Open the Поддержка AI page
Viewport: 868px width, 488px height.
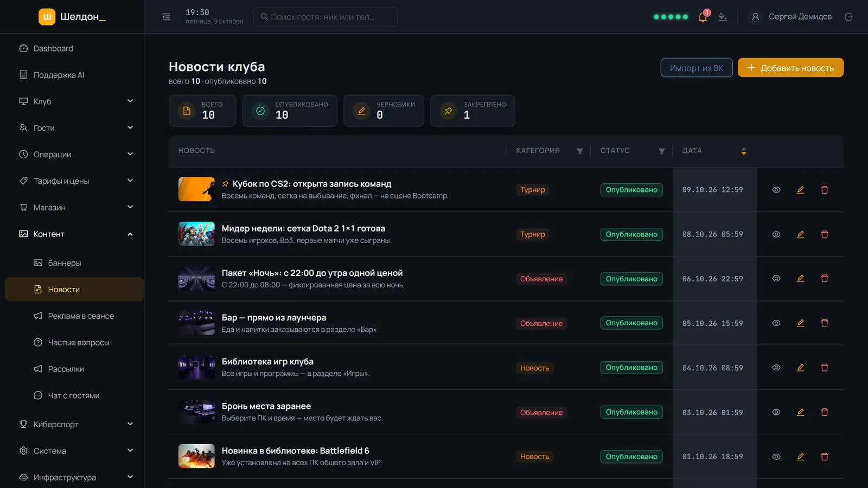tap(74, 75)
